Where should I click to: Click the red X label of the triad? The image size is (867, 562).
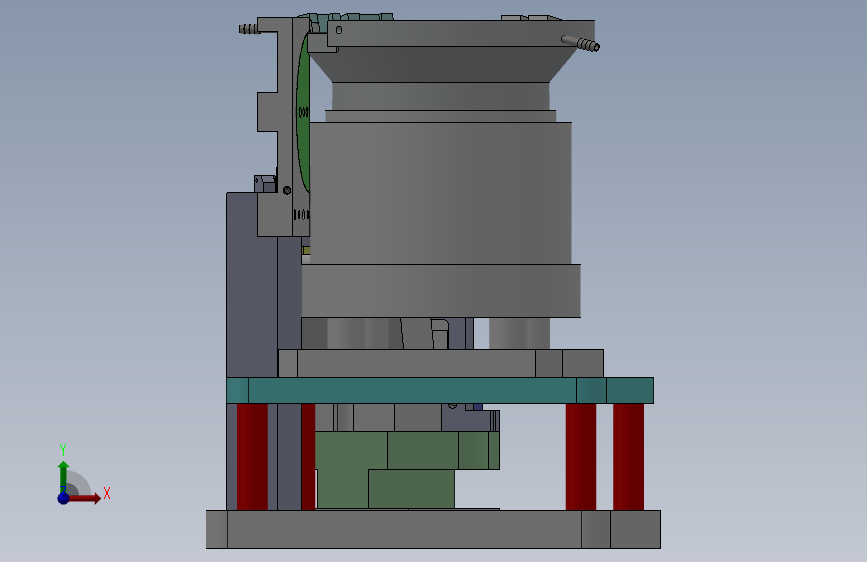point(107,493)
